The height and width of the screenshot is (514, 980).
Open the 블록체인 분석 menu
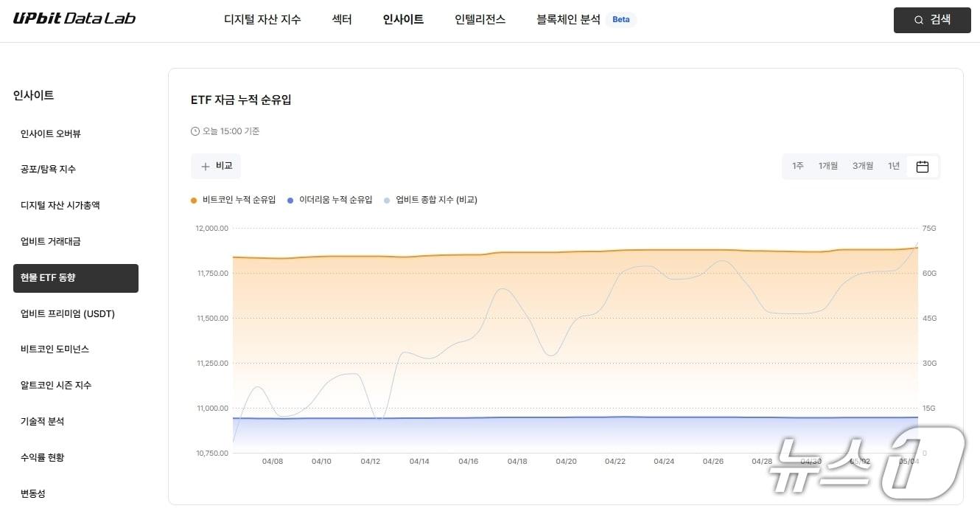[568, 20]
